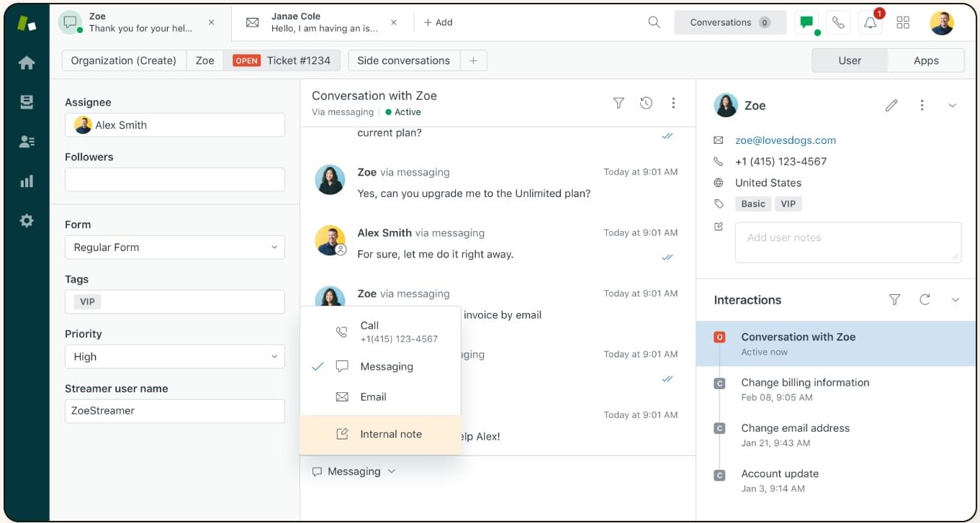Open the products grid icon
Image resolution: width=980 pixels, height=523 pixels.
pos(903,22)
